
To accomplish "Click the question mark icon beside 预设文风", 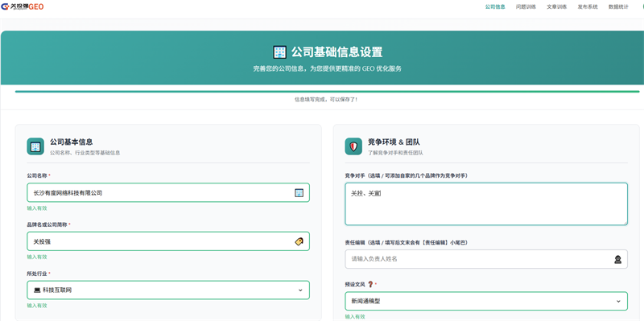I will (370, 284).
